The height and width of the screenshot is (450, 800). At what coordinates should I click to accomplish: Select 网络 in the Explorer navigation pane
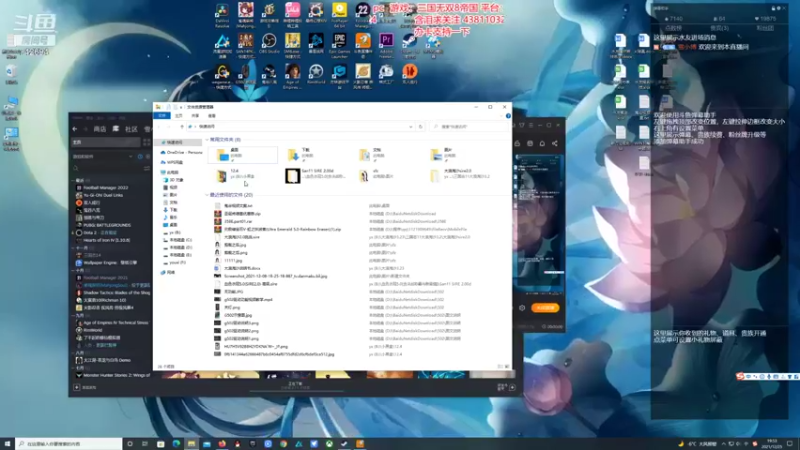coord(167,272)
